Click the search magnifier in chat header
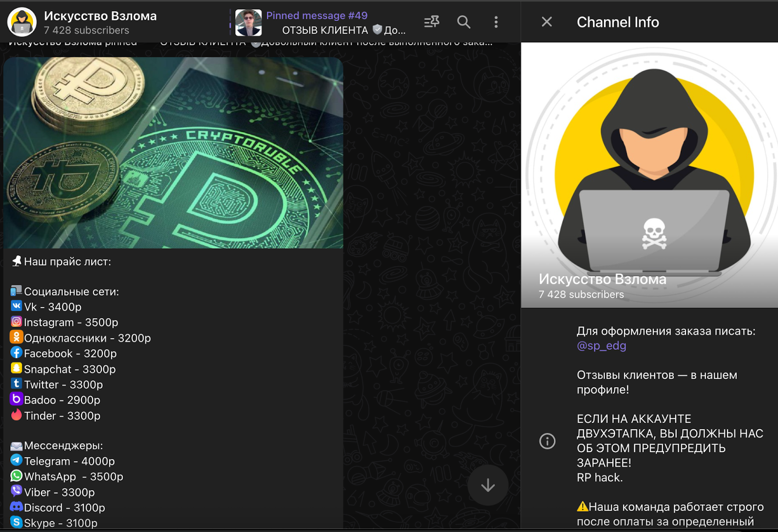 pos(463,22)
